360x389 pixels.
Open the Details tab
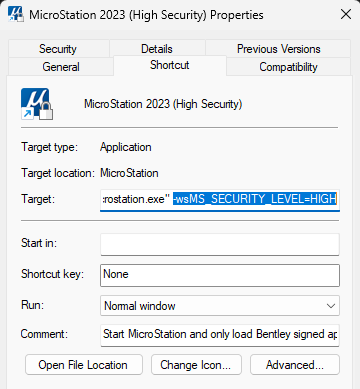click(x=157, y=49)
